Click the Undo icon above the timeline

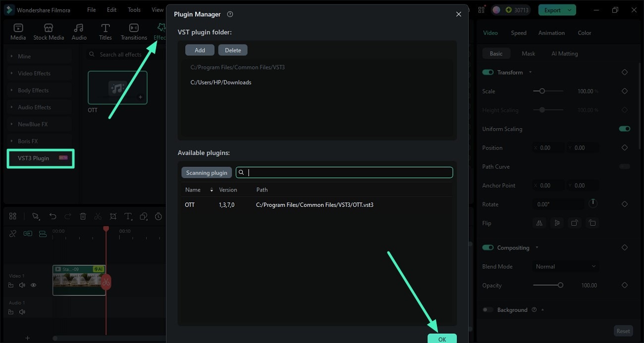53,216
